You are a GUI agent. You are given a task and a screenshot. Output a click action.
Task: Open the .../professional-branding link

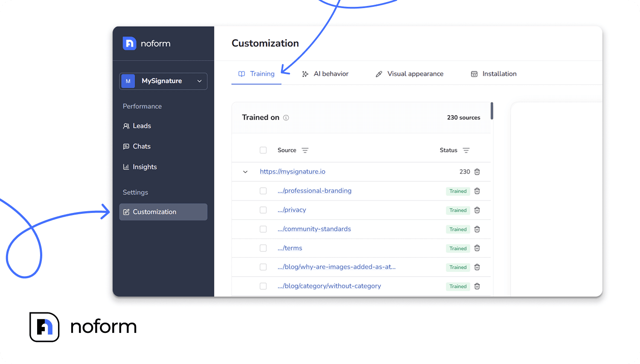[x=314, y=191]
